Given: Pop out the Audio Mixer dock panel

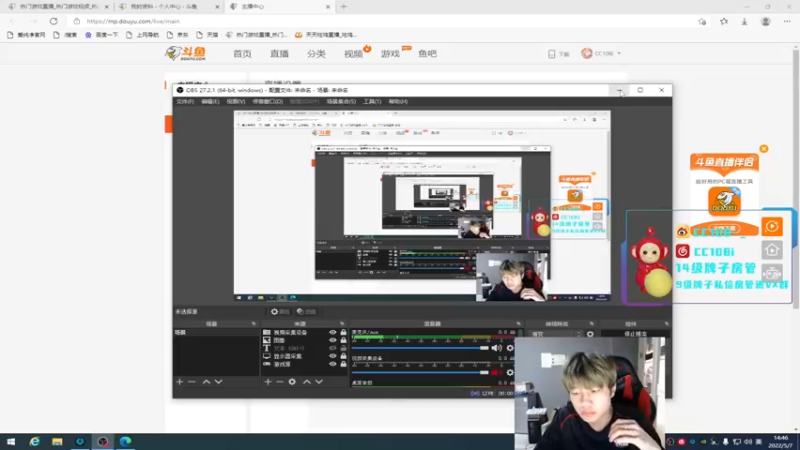Looking at the screenshot, I should (x=518, y=323).
